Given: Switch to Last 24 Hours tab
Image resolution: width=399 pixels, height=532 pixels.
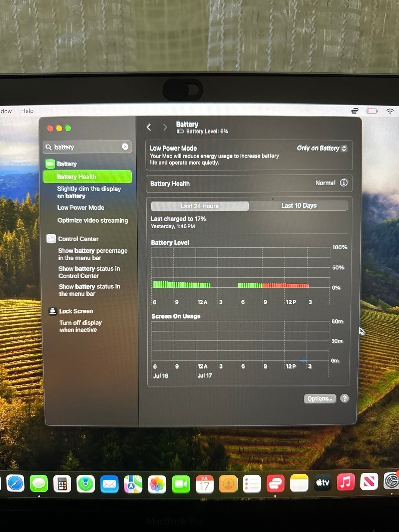Looking at the screenshot, I should tap(200, 206).
